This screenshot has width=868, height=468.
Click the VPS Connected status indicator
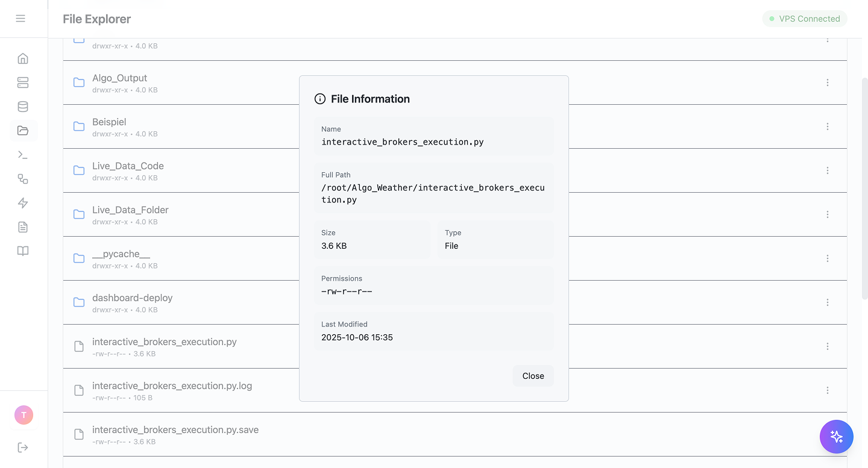(805, 19)
